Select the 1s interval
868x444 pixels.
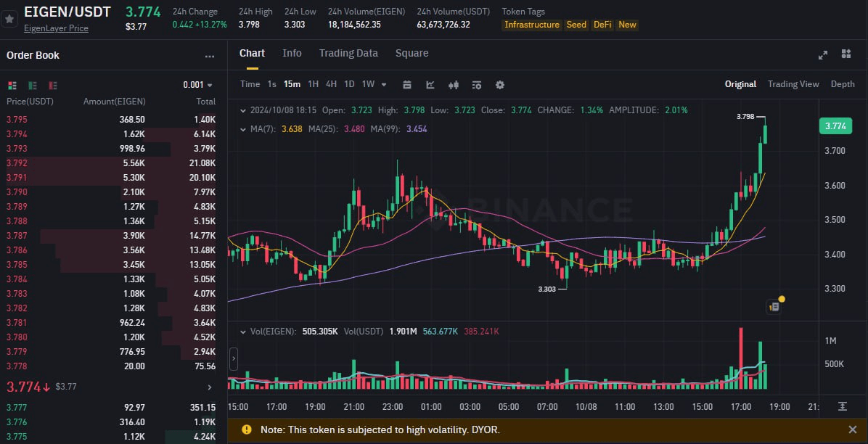272,84
